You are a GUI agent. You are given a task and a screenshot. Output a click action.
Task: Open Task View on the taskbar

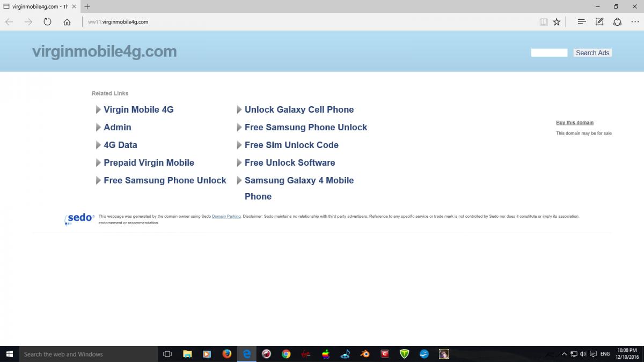167,354
